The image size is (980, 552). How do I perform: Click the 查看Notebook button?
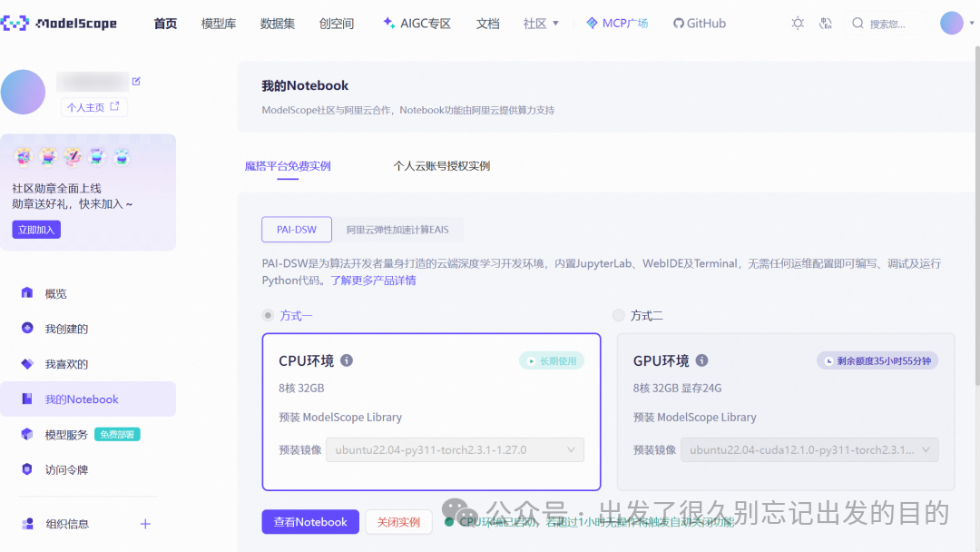(309, 522)
